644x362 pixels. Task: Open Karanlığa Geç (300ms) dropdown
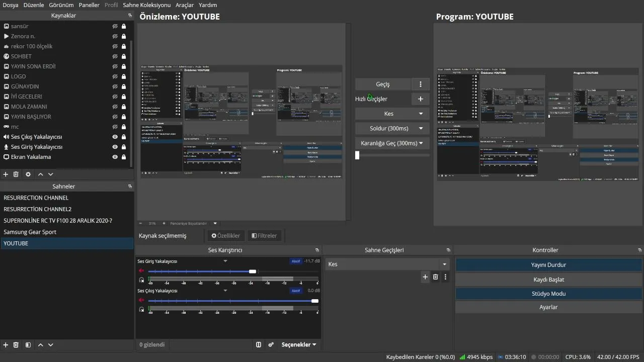(x=392, y=143)
